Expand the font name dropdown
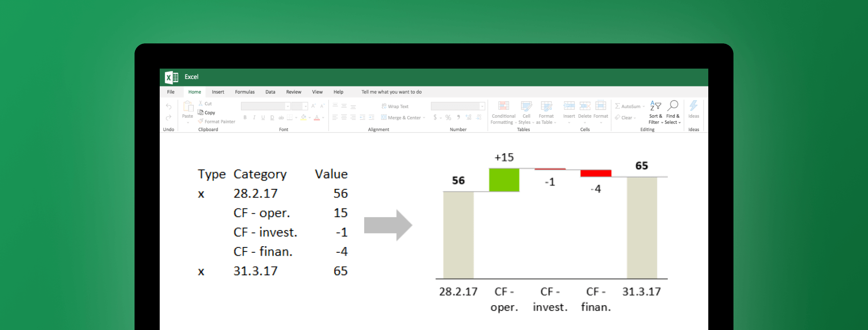The image size is (868, 330). tap(287, 106)
